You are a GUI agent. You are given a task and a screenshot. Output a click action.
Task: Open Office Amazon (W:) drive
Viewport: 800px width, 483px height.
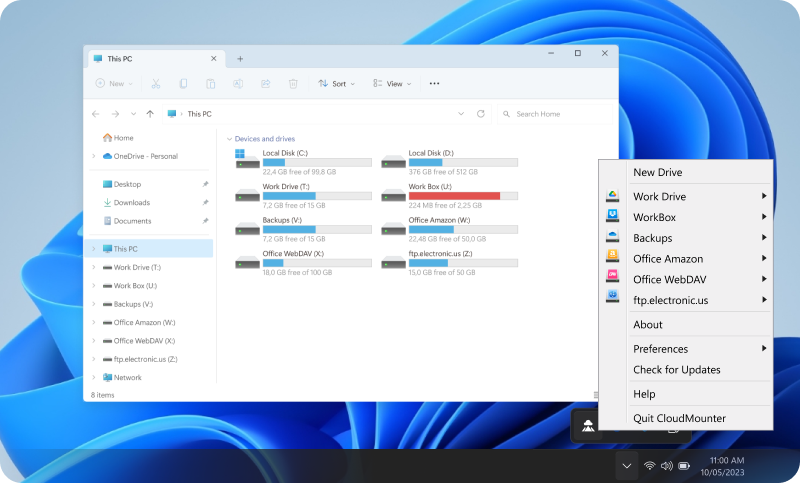[x=393, y=229]
